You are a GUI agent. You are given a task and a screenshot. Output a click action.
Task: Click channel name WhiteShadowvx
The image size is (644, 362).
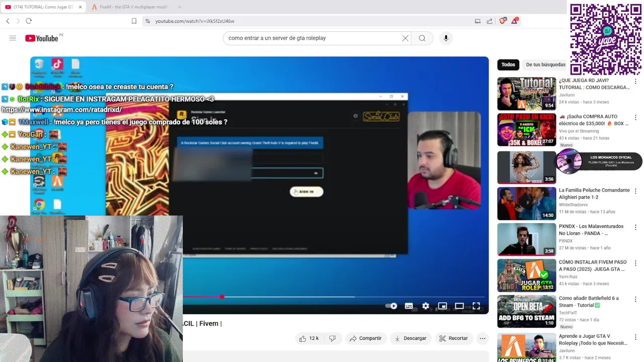[x=573, y=205]
